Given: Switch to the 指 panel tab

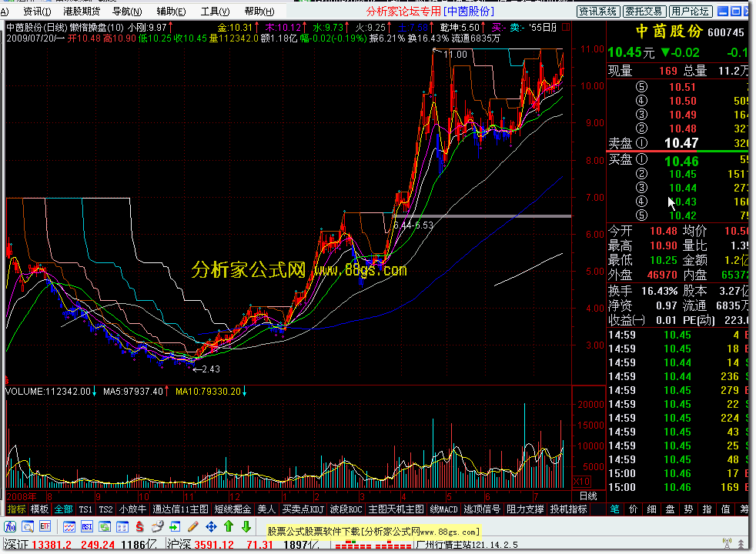Looking at the screenshot, I should click(707, 509).
